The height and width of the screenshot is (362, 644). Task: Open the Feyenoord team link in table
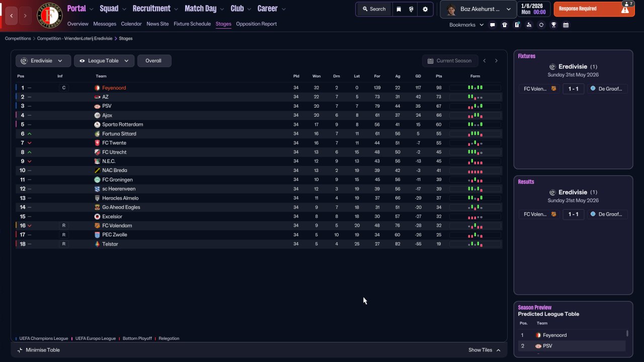(114, 88)
